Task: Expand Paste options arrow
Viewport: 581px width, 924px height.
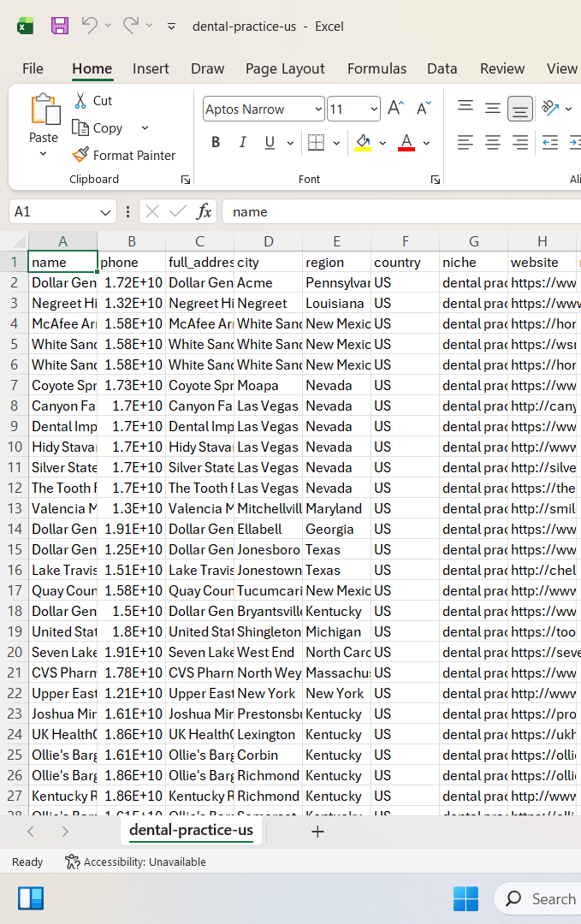Action: point(43,154)
